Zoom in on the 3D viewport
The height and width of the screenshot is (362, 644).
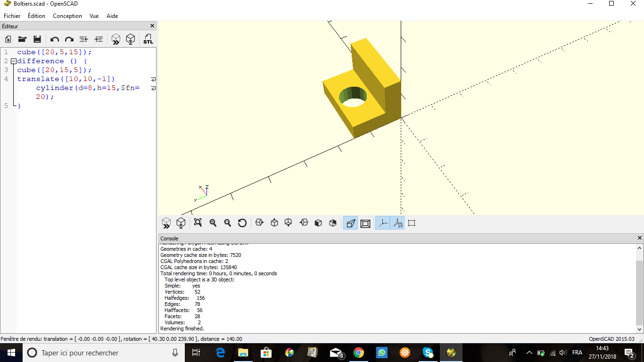click(x=213, y=223)
